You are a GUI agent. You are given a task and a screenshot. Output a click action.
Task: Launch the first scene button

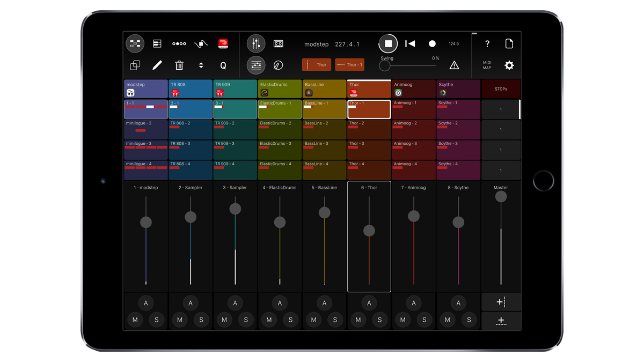501,109
